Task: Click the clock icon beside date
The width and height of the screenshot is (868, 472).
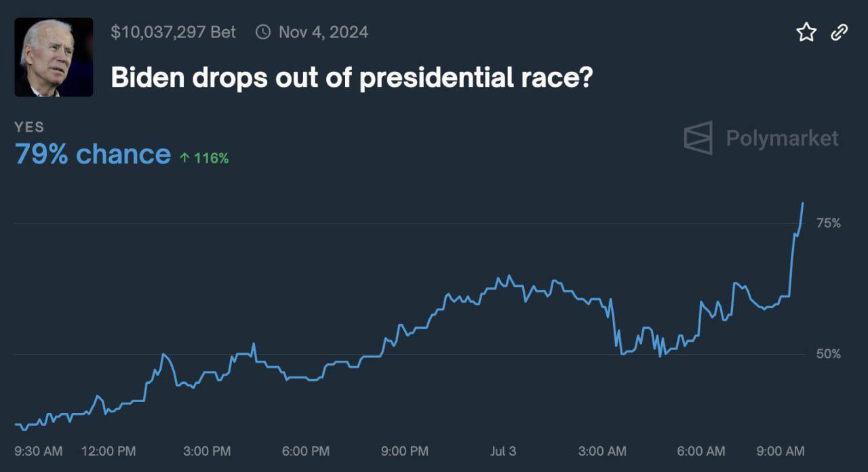Action: (x=262, y=32)
